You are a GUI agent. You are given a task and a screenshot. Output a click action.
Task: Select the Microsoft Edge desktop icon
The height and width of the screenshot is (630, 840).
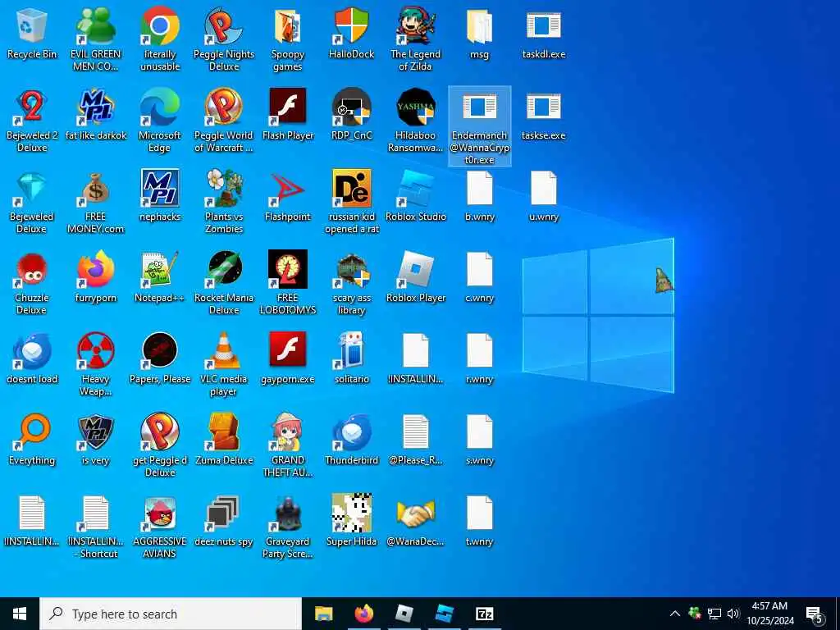pos(160,107)
